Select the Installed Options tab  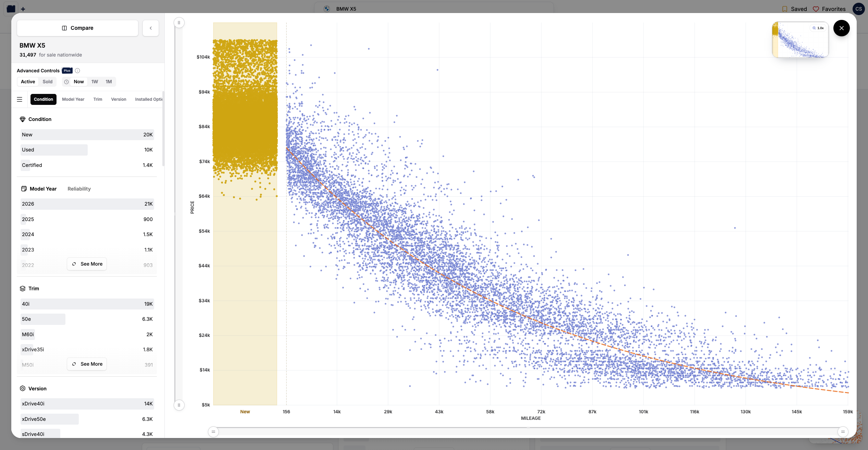pyautogui.click(x=149, y=99)
